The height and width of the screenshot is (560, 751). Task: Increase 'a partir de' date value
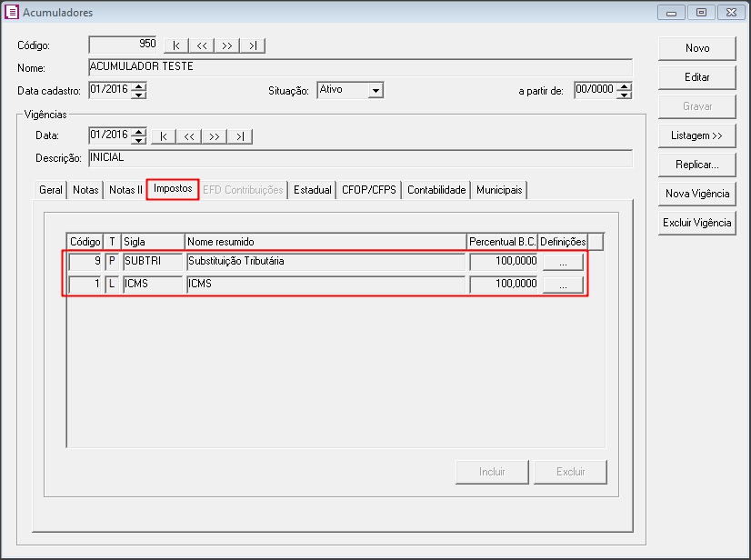click(624, 86)
